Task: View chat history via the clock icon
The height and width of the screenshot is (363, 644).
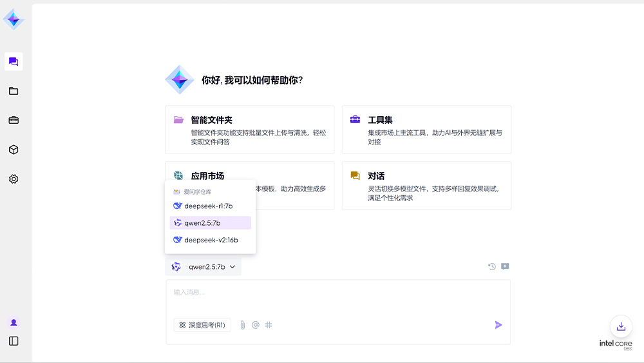Action: [492, 266]
